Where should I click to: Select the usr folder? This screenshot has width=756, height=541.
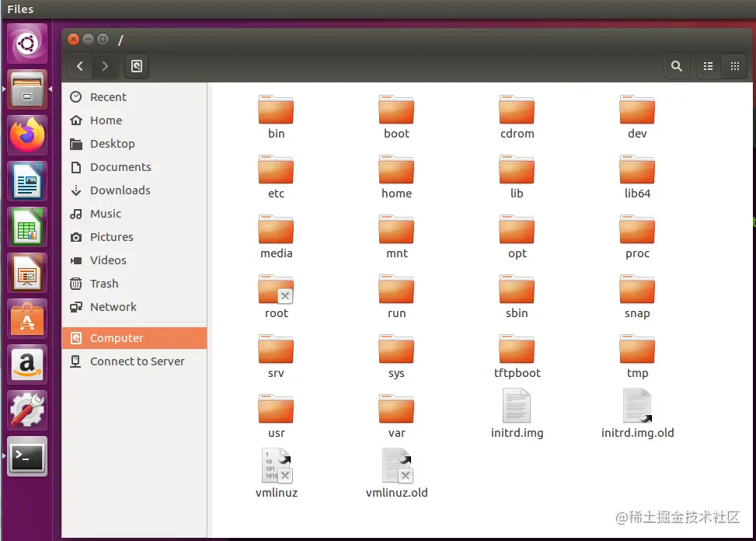[276, 416]
